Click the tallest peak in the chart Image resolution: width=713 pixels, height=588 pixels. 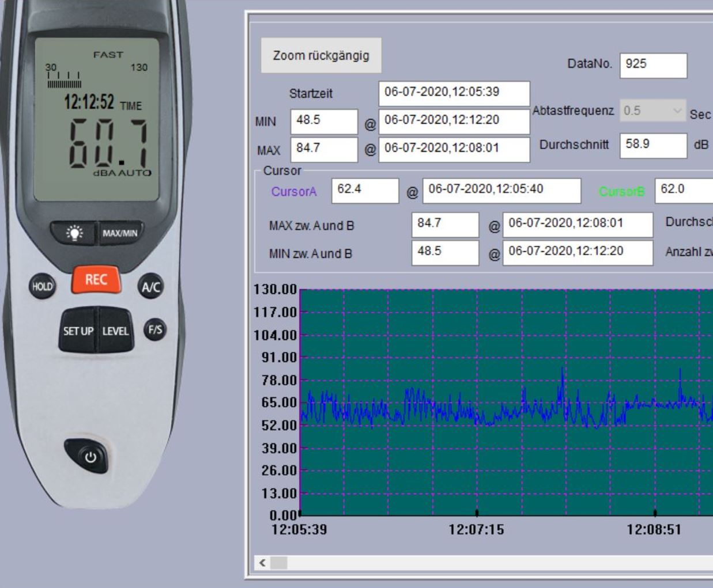tap(563, 370)
